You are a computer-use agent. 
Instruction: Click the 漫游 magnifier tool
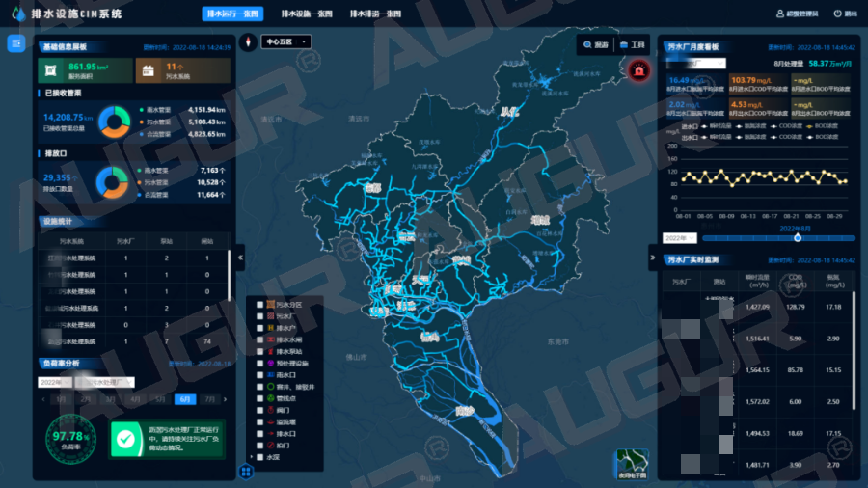point(595,44)
